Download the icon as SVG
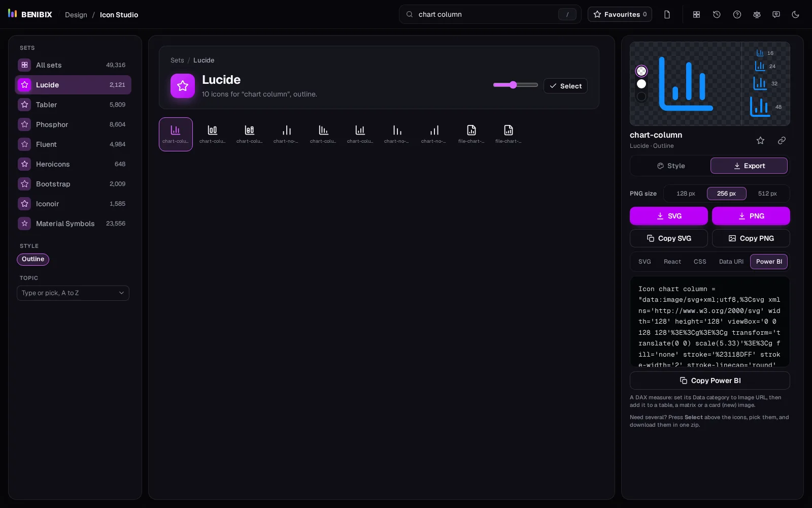The width and height of the screenshot is (812, 508). 669,216
